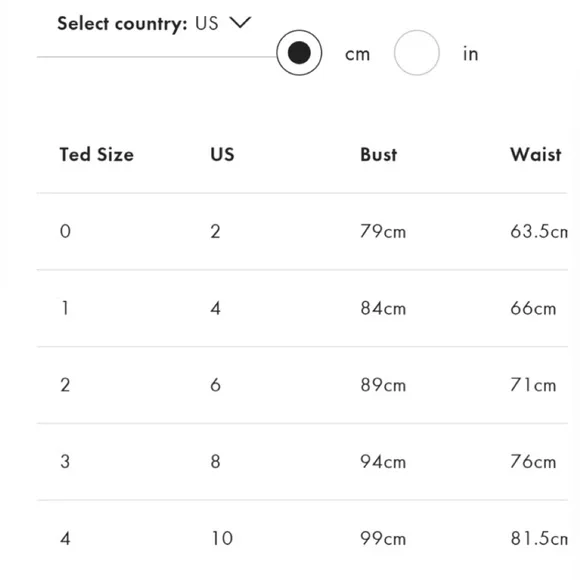The height and width of the screenshot is (580, 580).
Task: Click the Select country label
Action: (122, 24)
